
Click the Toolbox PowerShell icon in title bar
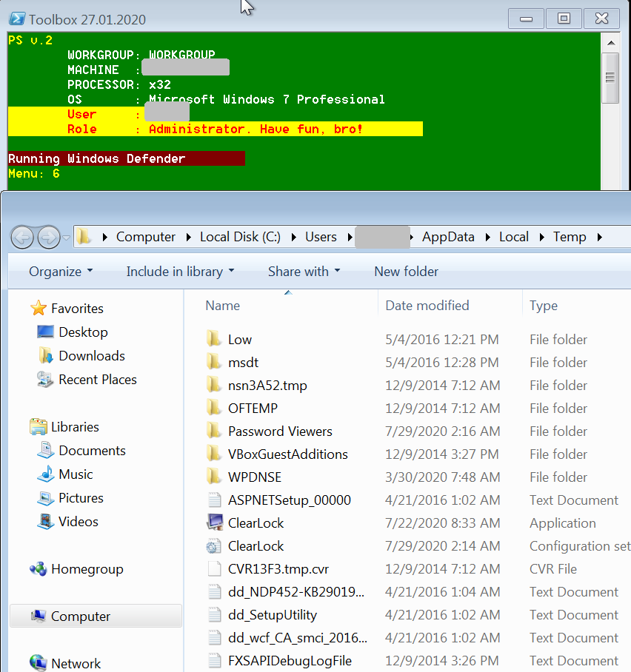pyautogui.click(x=17, y=19)
